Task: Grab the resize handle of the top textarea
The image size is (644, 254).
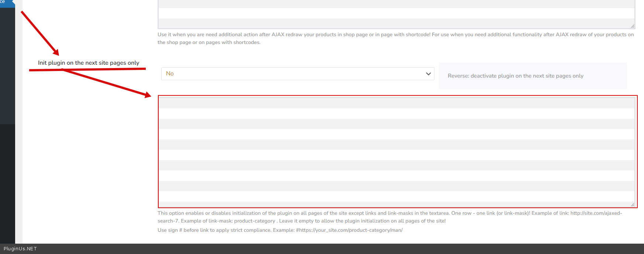Action: click(x=632, y=26)
